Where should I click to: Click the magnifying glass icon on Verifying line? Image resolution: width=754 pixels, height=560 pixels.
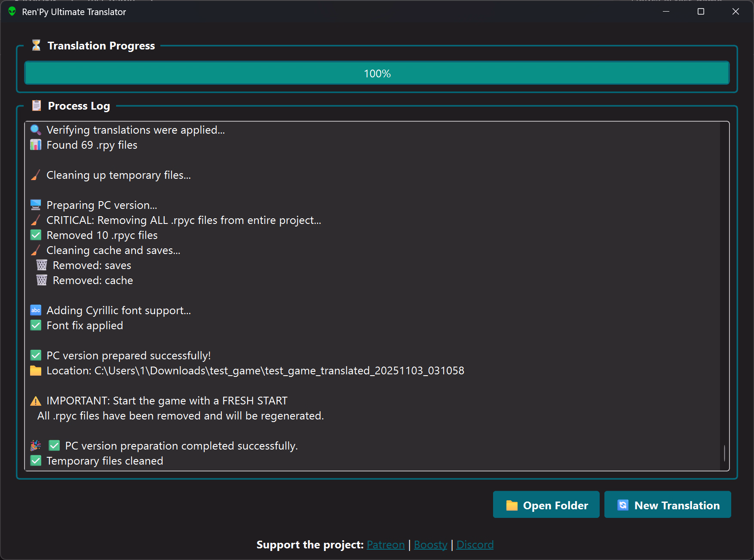point(36,130)
